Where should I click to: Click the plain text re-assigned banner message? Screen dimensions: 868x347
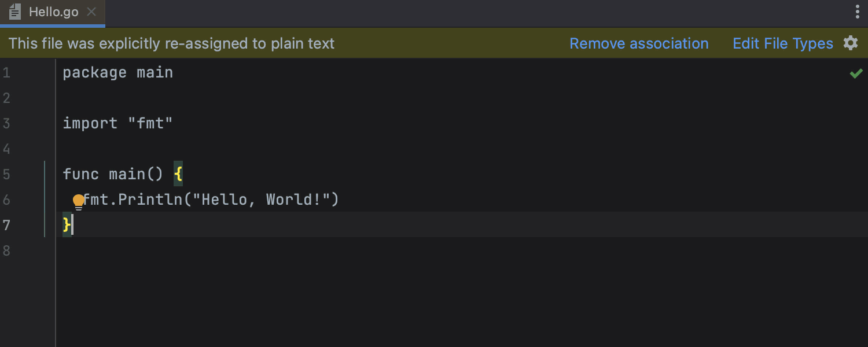(x=171, y=43)
